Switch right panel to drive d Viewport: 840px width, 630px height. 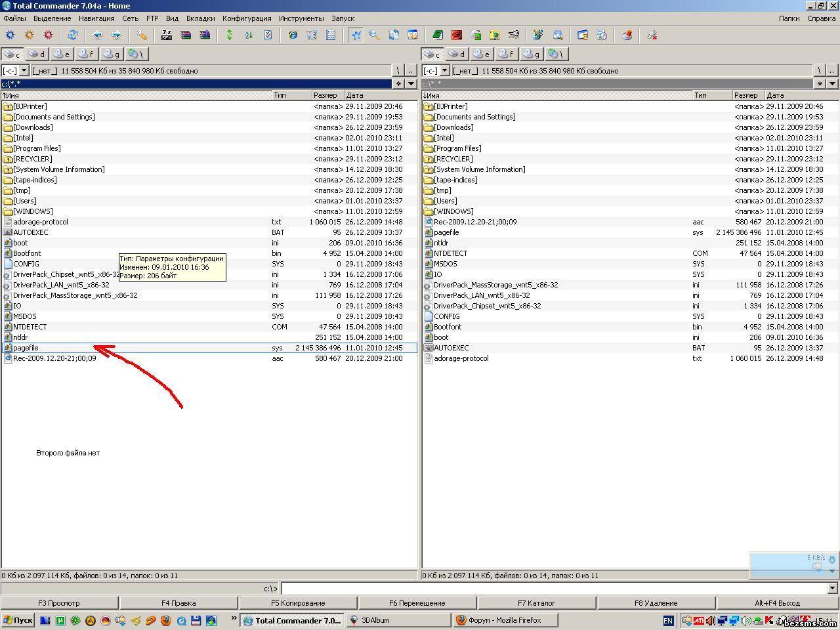click(458, 54)
